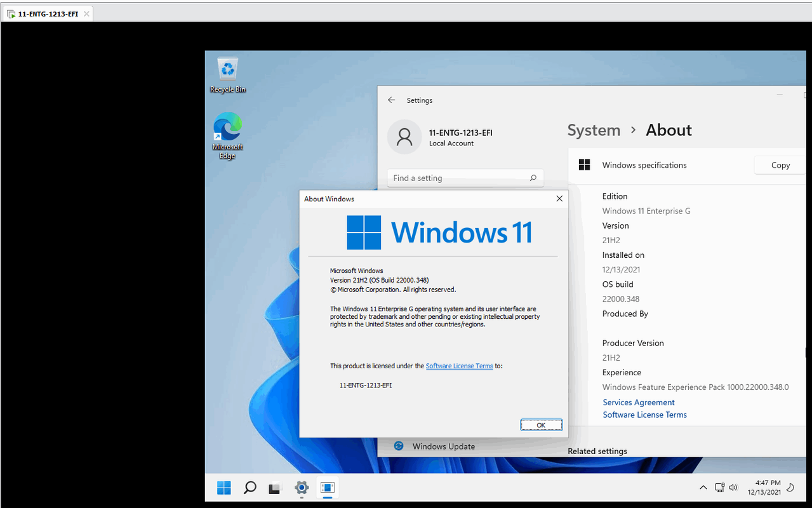
Task: Open Task View on the taskbar
Action: click(274, 488)
